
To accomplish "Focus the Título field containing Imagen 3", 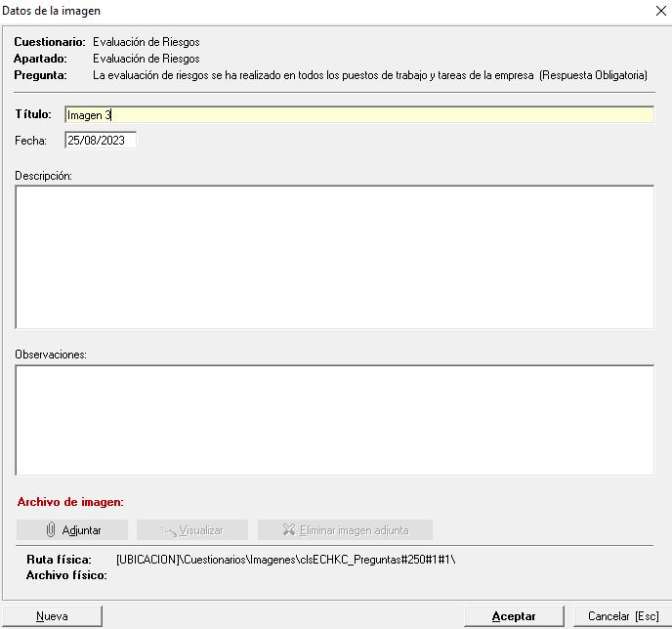I will tap(358, 115).
